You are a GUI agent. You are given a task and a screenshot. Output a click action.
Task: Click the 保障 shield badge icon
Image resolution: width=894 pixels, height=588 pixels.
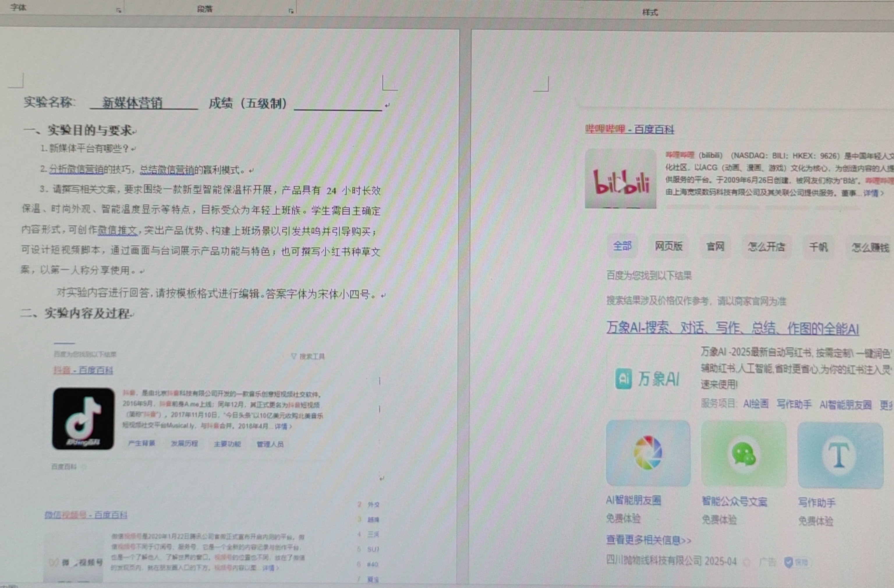(788, 562)
